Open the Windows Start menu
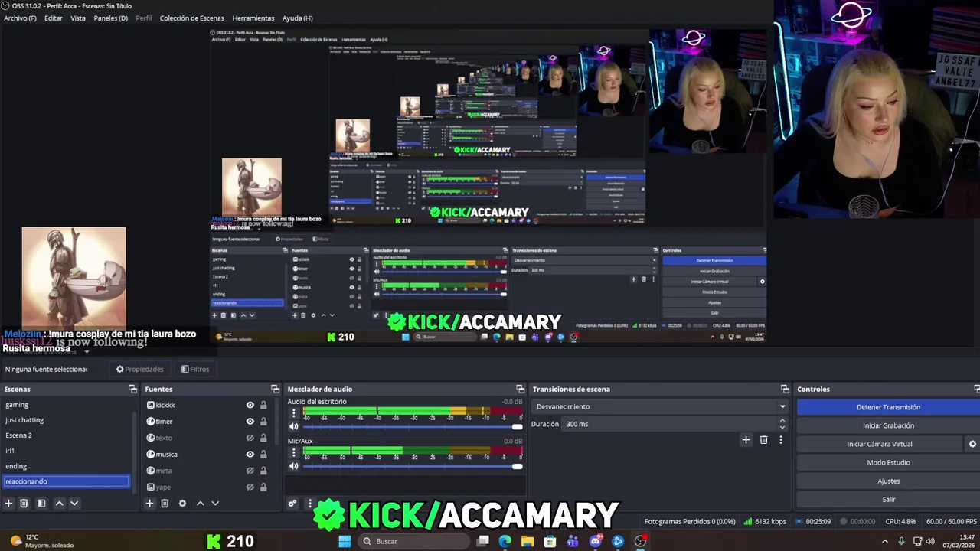Image resolution: width=980 pixels, height=551 pixels. [345, 541]
